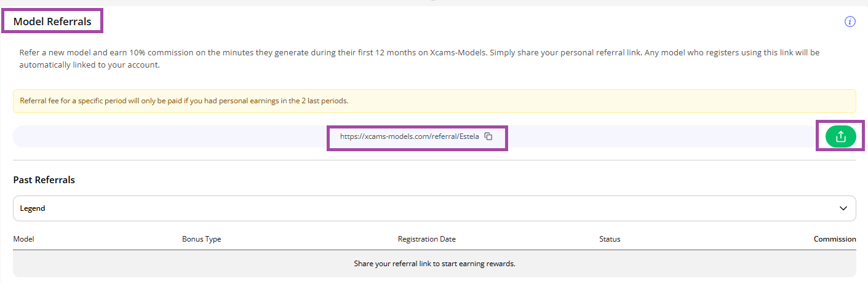This screenshot has width=868, height=284.
Task: Click the "Share your referral link" empty row
Action: click(x=434, y=264)
